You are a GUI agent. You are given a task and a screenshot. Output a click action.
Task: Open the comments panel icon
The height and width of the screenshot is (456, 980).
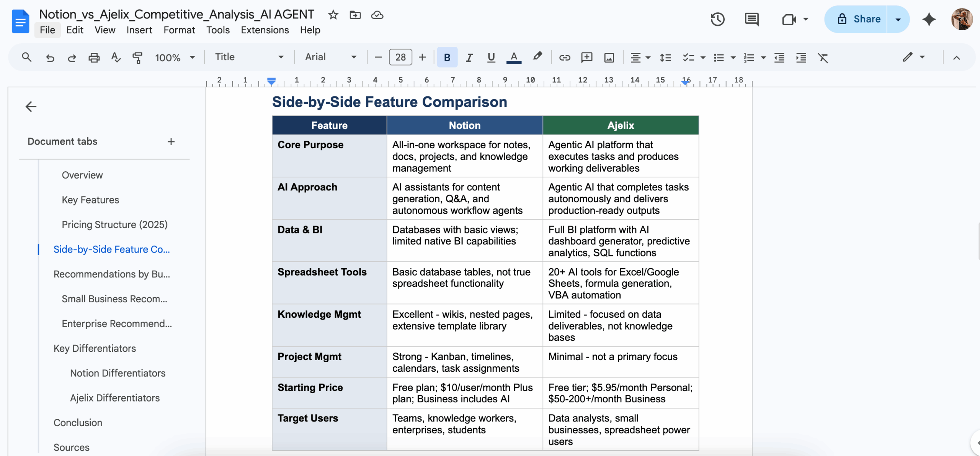751,19
